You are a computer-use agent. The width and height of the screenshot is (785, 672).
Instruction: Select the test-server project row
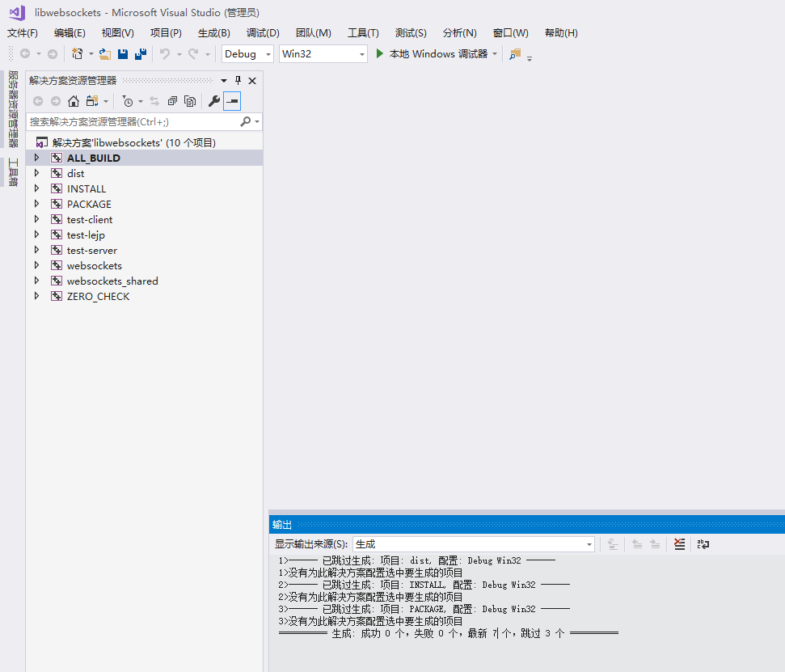(144, 250)
